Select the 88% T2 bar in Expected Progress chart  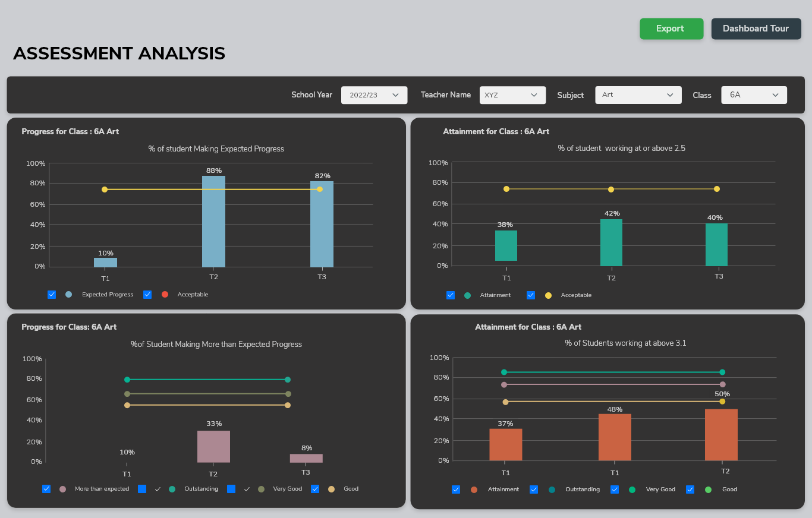pyautogui.click(x=213, y=222)
